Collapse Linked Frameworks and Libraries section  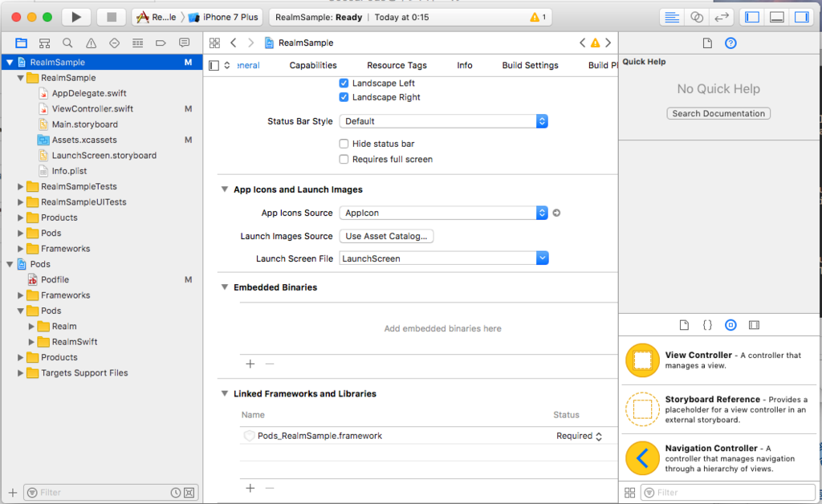225,393
